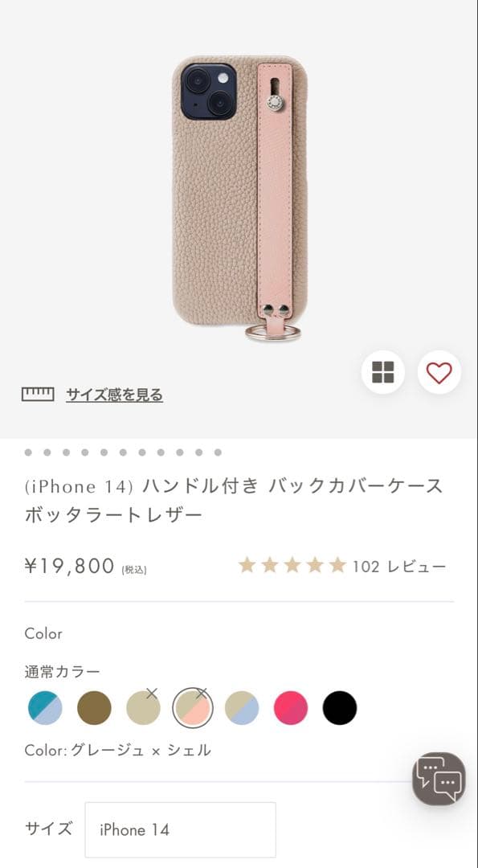Select the teal and light blue swatch
Screen dimensions: 478x868
[45, 708]
